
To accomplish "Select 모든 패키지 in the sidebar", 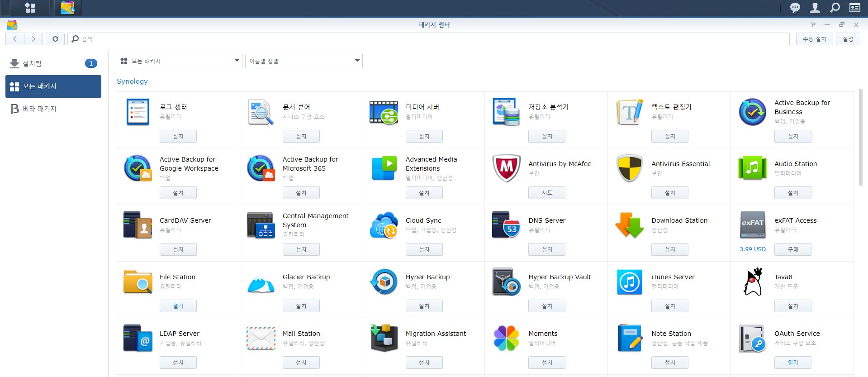I will 53,86.
